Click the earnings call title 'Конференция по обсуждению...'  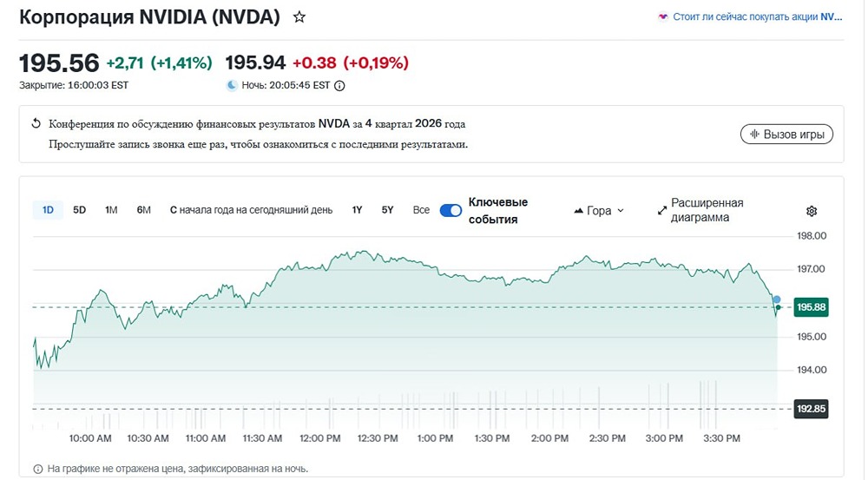pos(257,124)
